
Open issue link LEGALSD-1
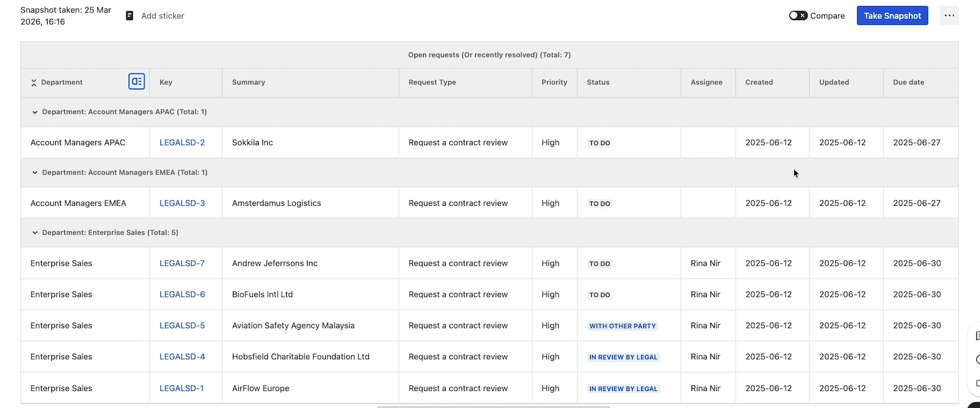182,388
